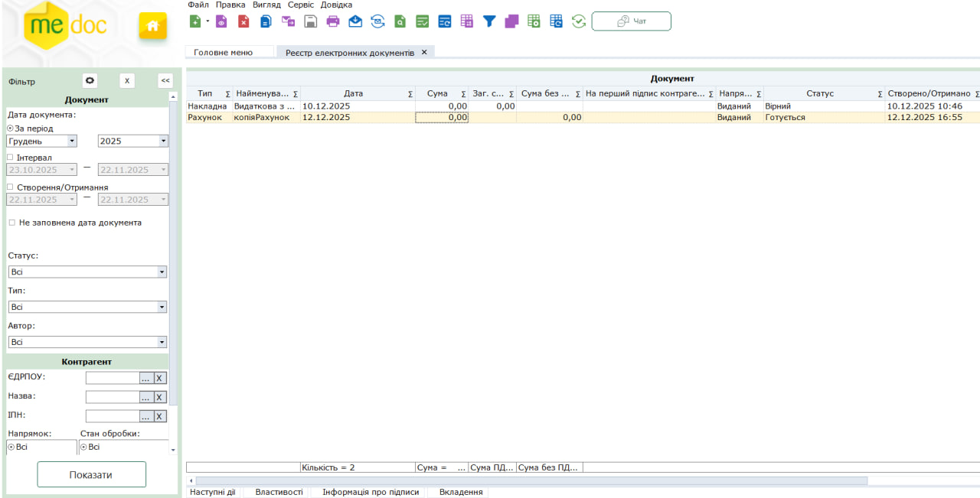The height and width of the screenshot is (498, 980).
Task: Click the Показати button
Action: pyautogui.click(x=91, y=474)
